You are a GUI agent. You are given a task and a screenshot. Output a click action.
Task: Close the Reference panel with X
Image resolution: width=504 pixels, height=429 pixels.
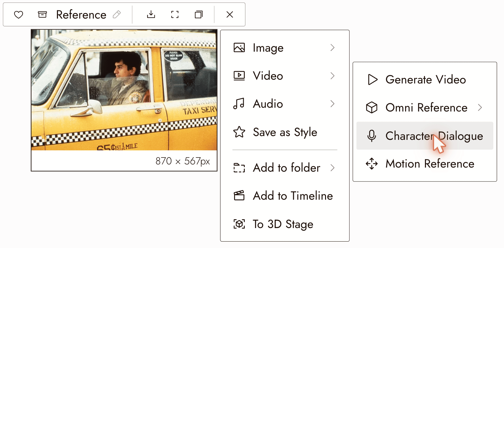[x=230, y=14]
